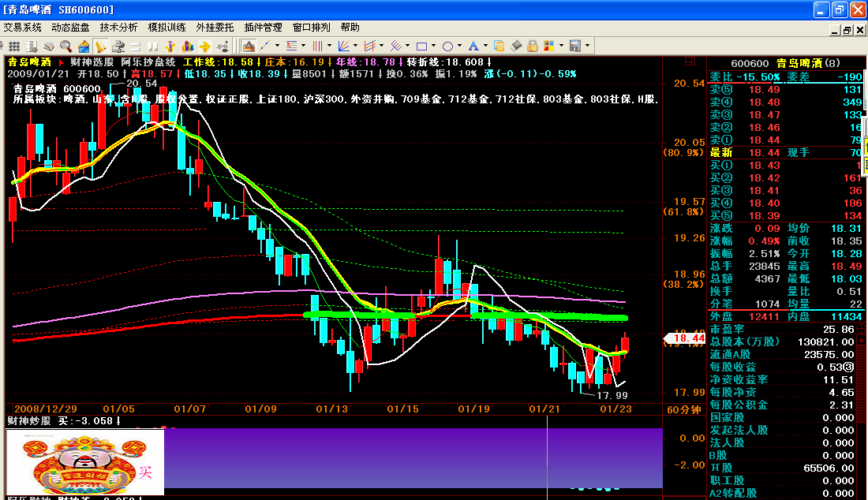Viewport: 868px width, 500px height.
Task: Click the copy drawings icon
Action: (499, 46)
